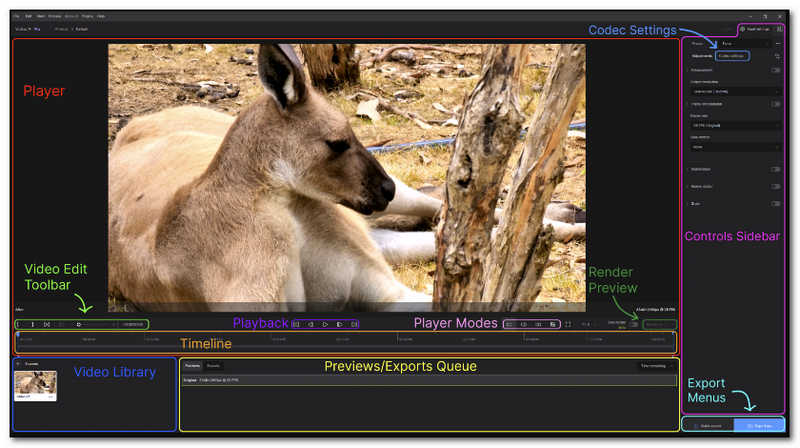Click the split/trim icon in the video edit toolbar
The width and height of the screenshot is (800, 448).
click(46, 324)
